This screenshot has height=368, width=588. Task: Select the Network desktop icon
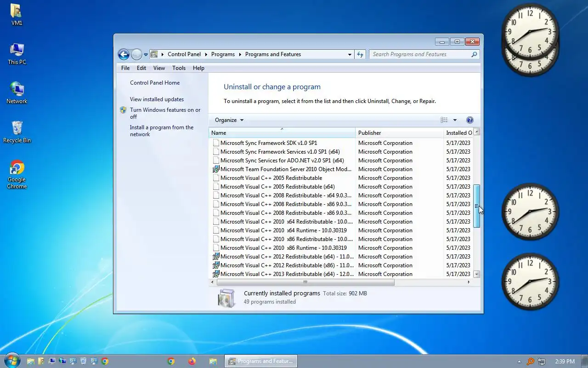[x=17, y=93]
